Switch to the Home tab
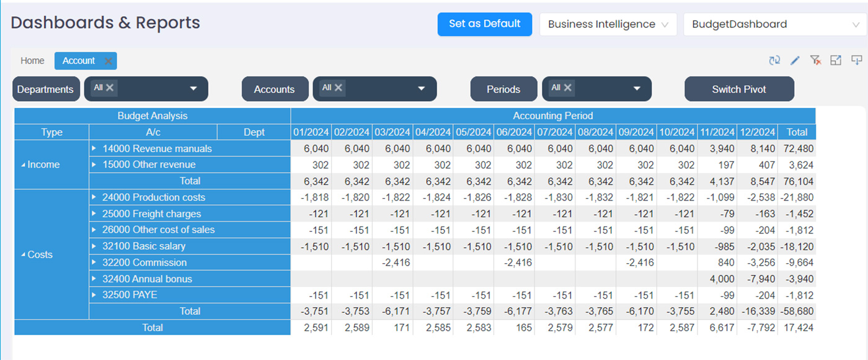Viewport: 868px width, 360px height. click(32, 61)
